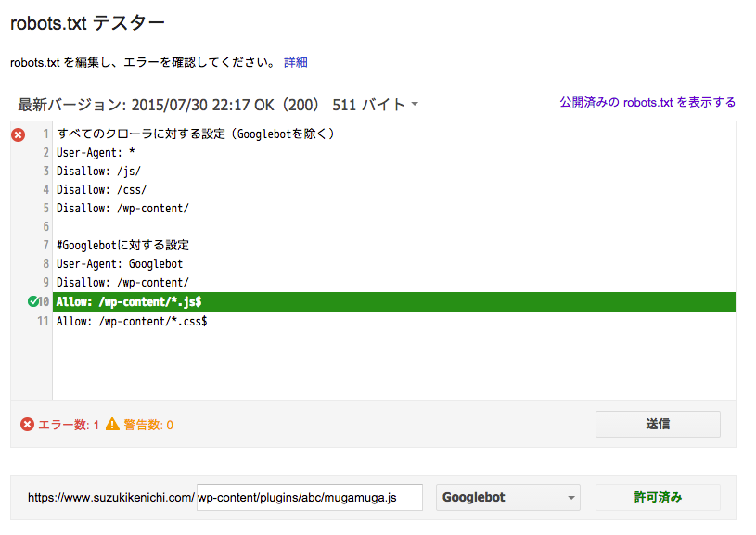Screen dimensions: 756x535
Task: Click the red error icon on line 1
Action: click(x=19, y=135)
